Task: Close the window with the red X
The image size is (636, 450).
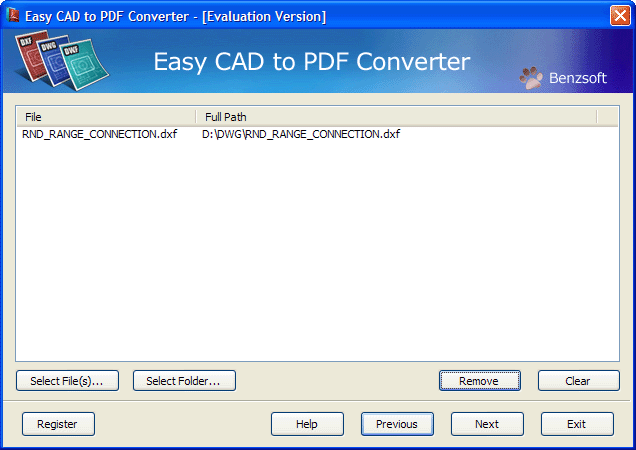Action: 620,16
